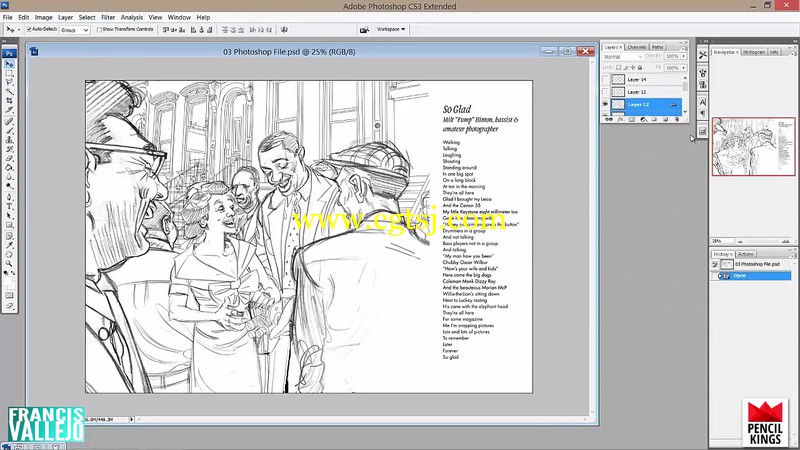The width and height of the screenshot is (800, 450).
Task: Select the Brush tool
Action: 9,131
